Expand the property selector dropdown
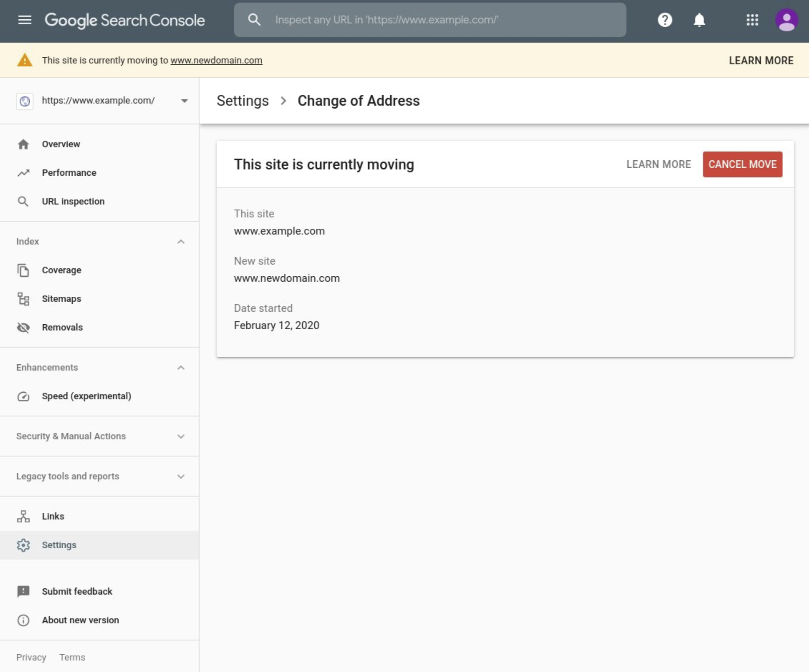The width and height of the screenshot is (809, 672). [x=184, y=101]
